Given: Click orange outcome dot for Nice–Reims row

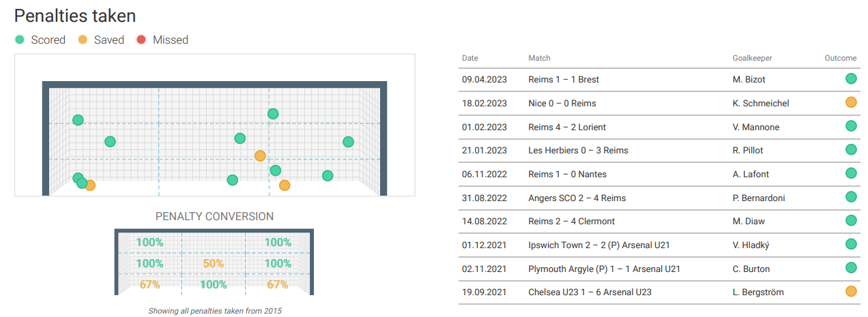Looking at the screenshot, I should (x=851, y=103).
